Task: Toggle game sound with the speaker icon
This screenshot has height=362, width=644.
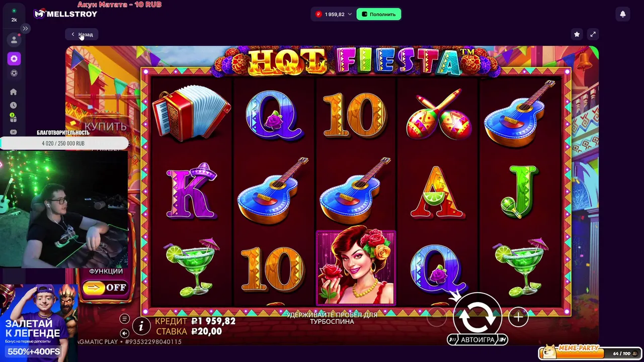Action: click(x=125, y=333)
